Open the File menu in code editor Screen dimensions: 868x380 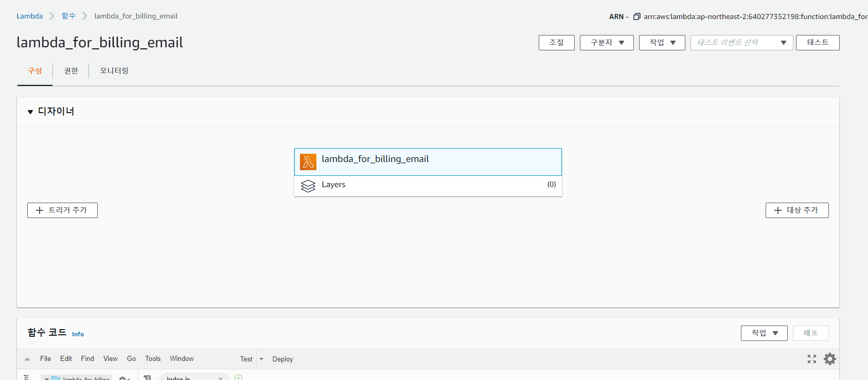pos(45,359)
